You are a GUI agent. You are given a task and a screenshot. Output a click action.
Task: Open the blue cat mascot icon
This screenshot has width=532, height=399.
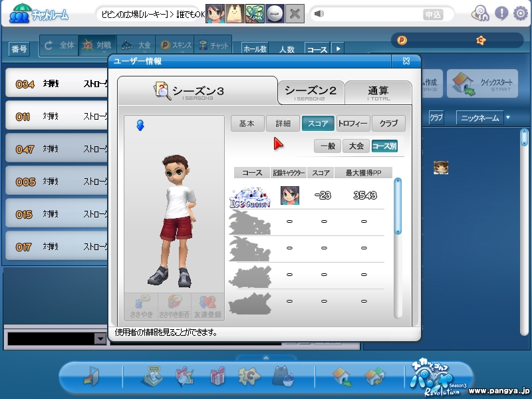(283, 376)
